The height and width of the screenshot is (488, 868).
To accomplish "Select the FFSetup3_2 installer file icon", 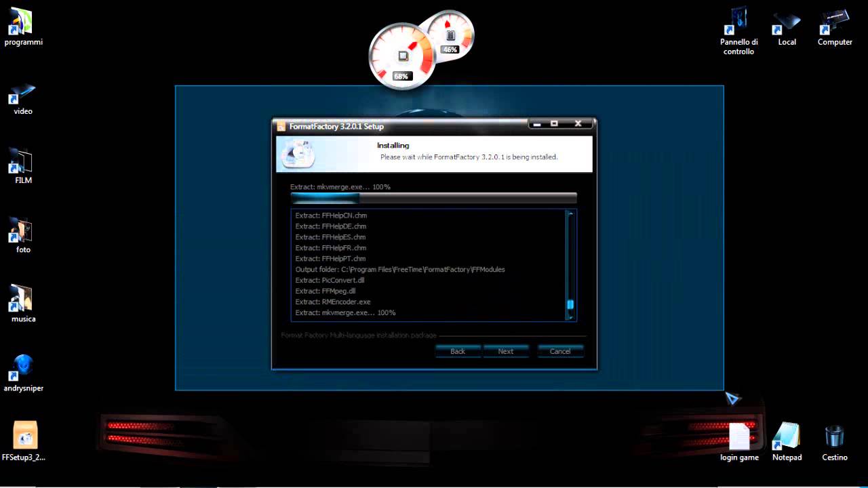I will pos(24,436).
